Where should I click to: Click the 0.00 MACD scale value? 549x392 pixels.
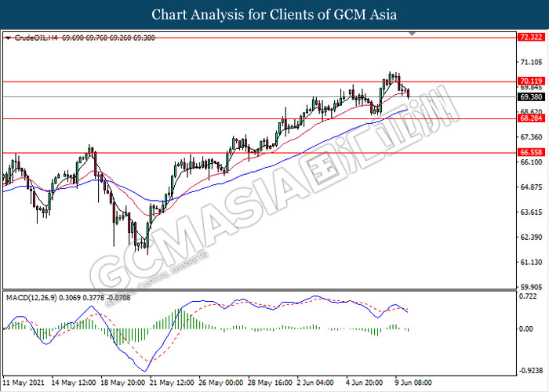click(526, 329)
